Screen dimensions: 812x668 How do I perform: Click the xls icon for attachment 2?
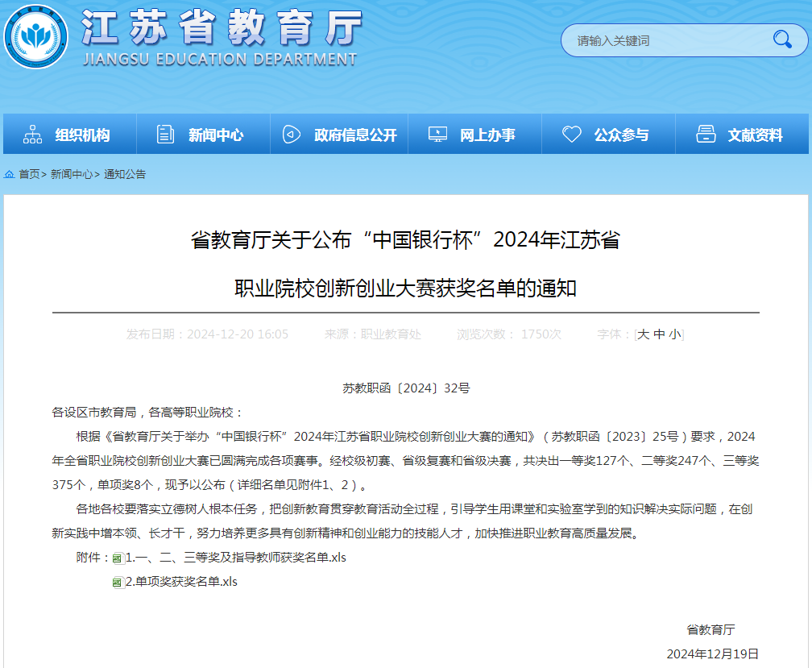(x=118, y=582)
